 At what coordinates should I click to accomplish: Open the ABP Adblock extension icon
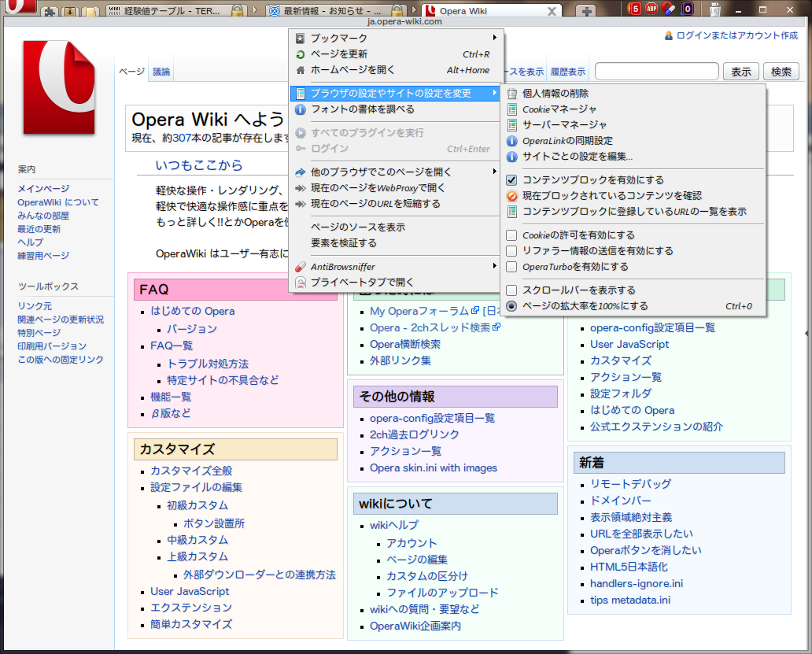click(x=652, y=9)
